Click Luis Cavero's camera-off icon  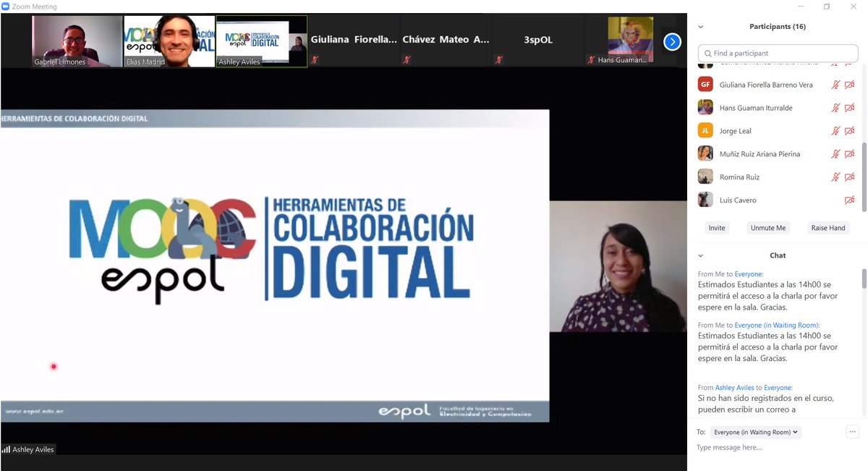850,200
